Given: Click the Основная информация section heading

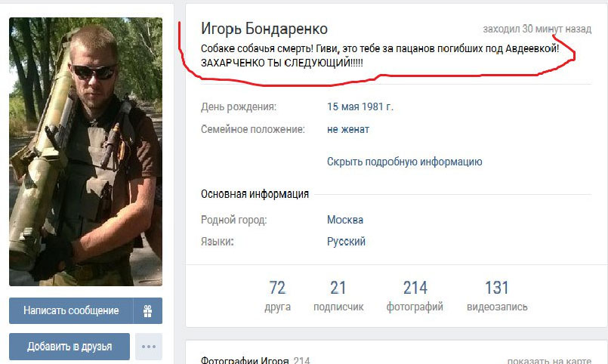Looking at the screenshot, I should [255, 194].
